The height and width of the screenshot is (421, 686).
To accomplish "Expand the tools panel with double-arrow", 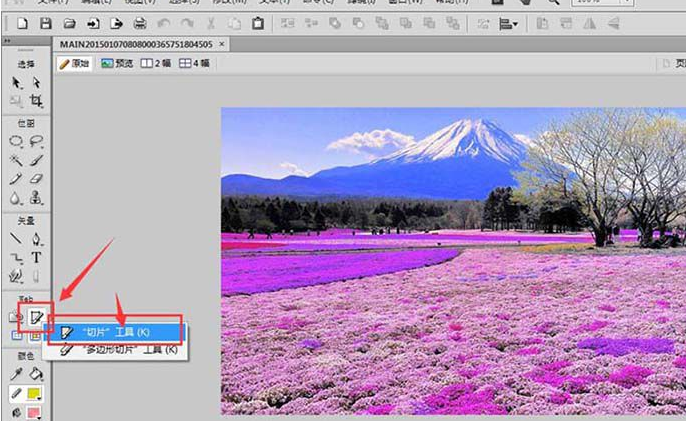I will click(8, 41).
